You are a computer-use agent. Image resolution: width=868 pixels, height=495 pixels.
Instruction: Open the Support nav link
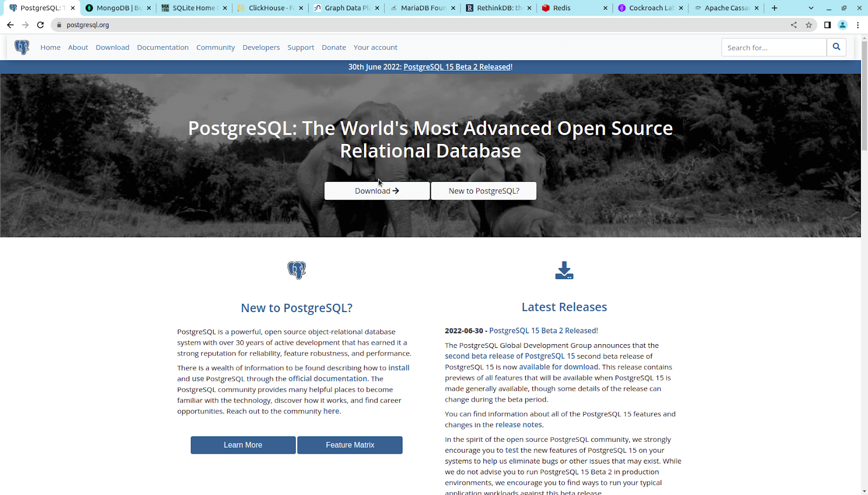pyautogui.click(x=301, y=48)
